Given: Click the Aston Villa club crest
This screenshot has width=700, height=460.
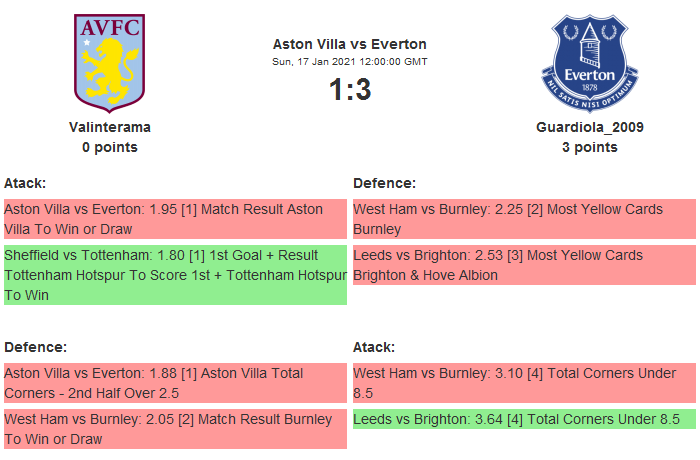Looking at the screenshot, I should click(110, 62).
